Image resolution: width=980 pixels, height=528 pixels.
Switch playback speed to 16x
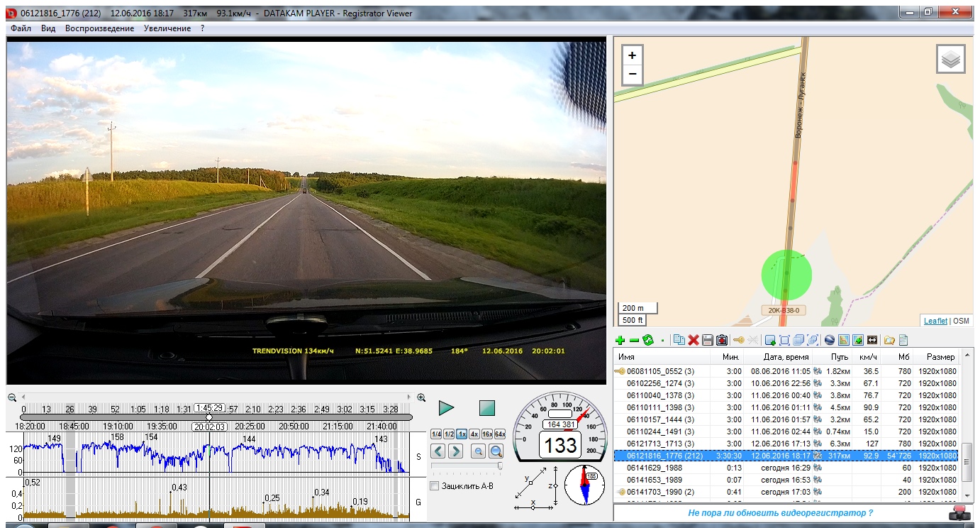486,434
